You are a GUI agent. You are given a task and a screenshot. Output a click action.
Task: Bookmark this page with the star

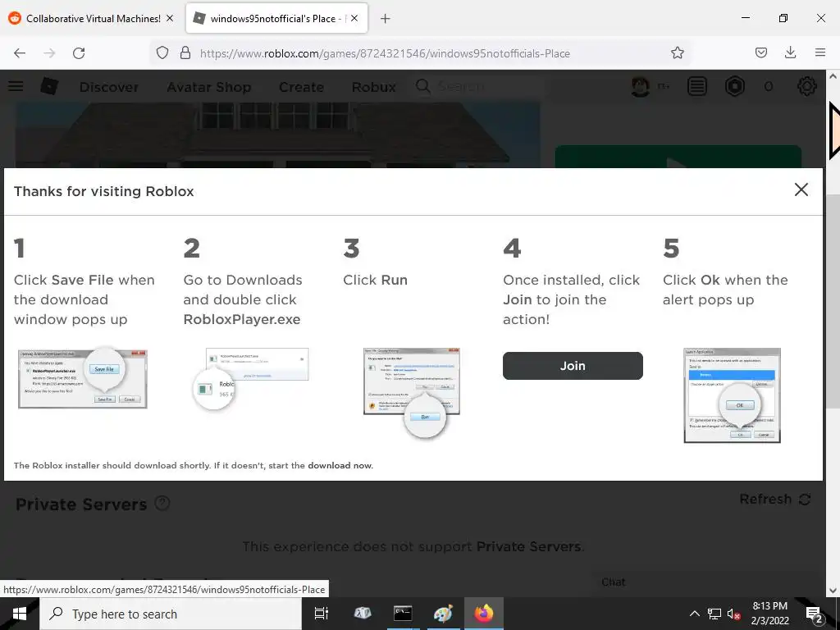click(x=677, y=53)
